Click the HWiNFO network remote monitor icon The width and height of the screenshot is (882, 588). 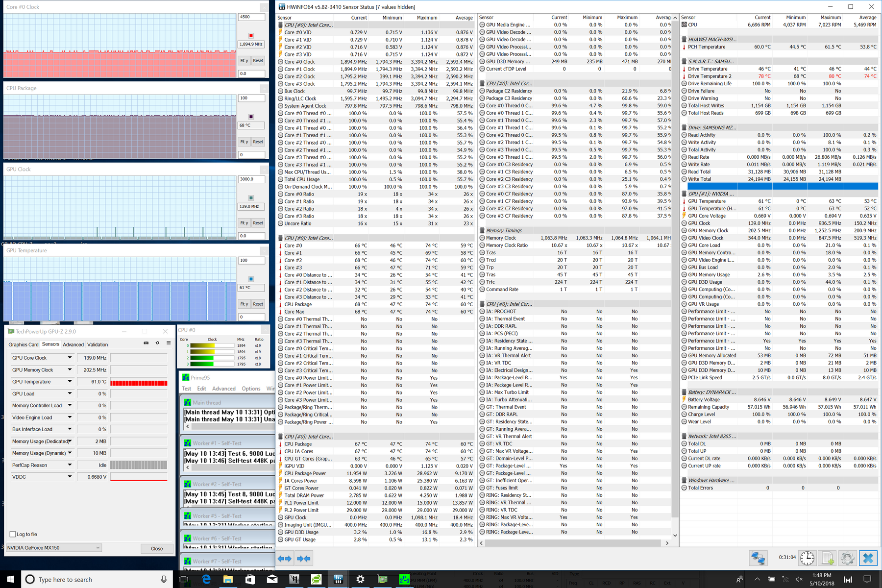point(758,558)
